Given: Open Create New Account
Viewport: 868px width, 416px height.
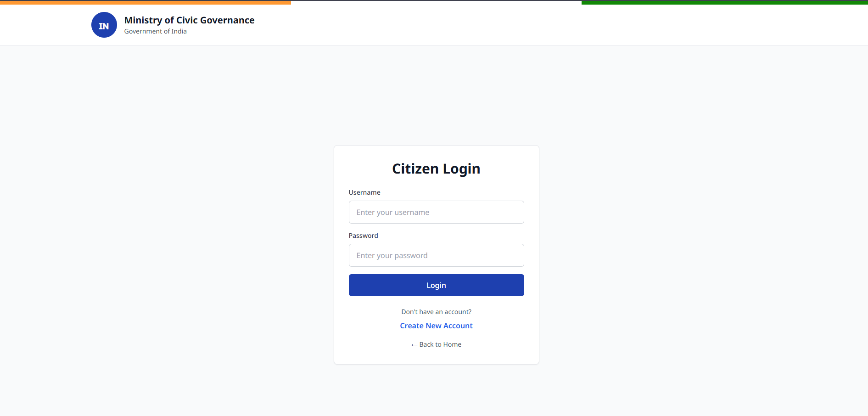Looking at the screenshot, I should click(436, 326).
